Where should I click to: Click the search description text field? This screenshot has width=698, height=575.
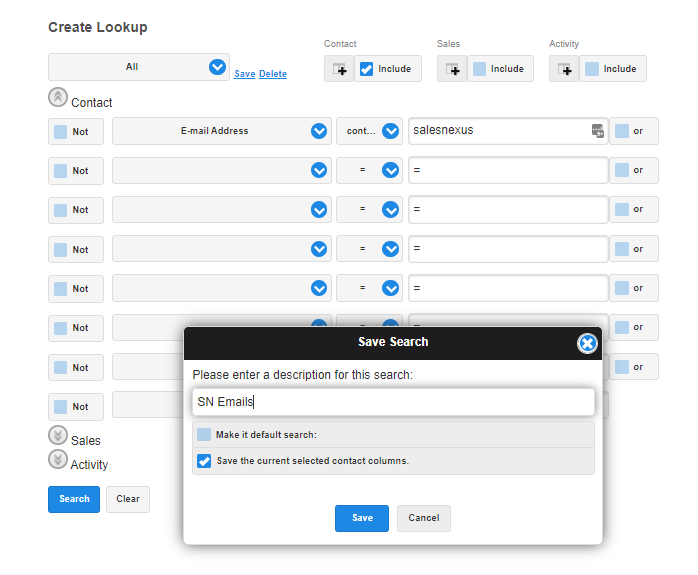click(x=393, y=402)
